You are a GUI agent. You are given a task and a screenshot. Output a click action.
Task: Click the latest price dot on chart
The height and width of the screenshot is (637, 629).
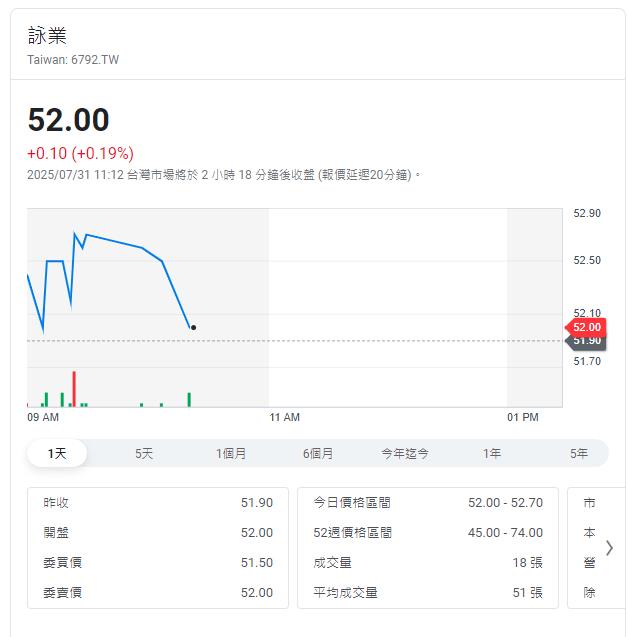click(x=193, y=327)
